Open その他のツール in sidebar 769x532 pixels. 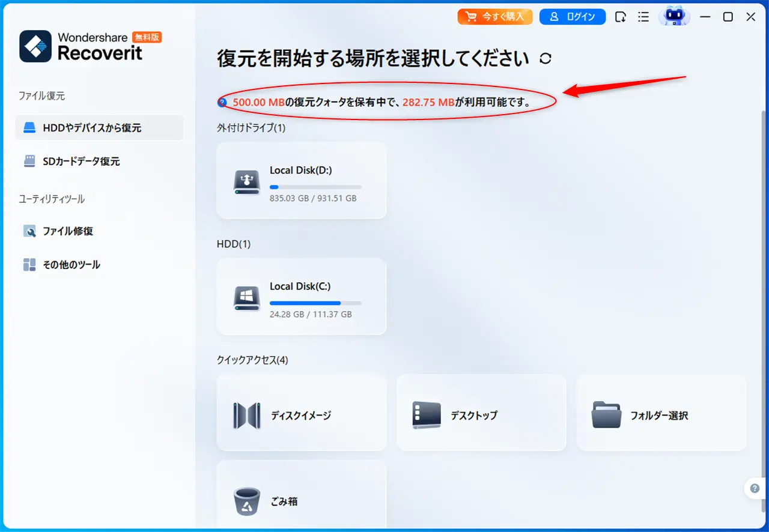(99, 265)
